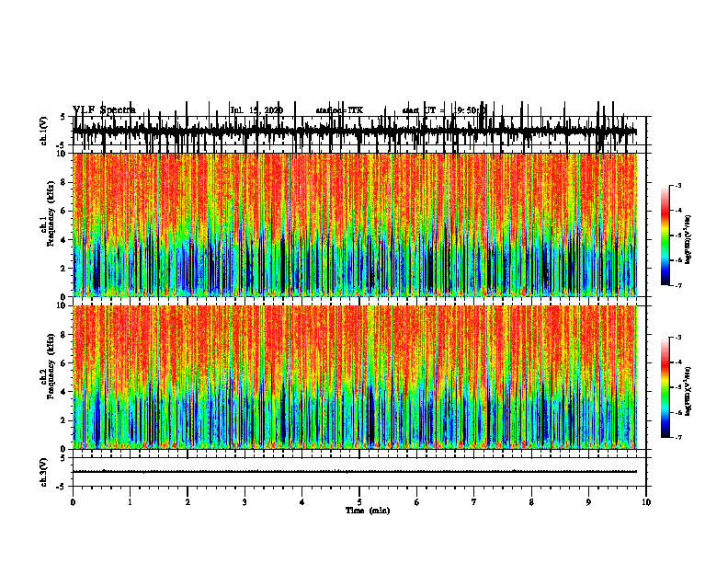Click the "8" kHz tick on ch.2 spectrogram
Image resolution: width=728 pixels, height=563 pixels.
(64, 335)
